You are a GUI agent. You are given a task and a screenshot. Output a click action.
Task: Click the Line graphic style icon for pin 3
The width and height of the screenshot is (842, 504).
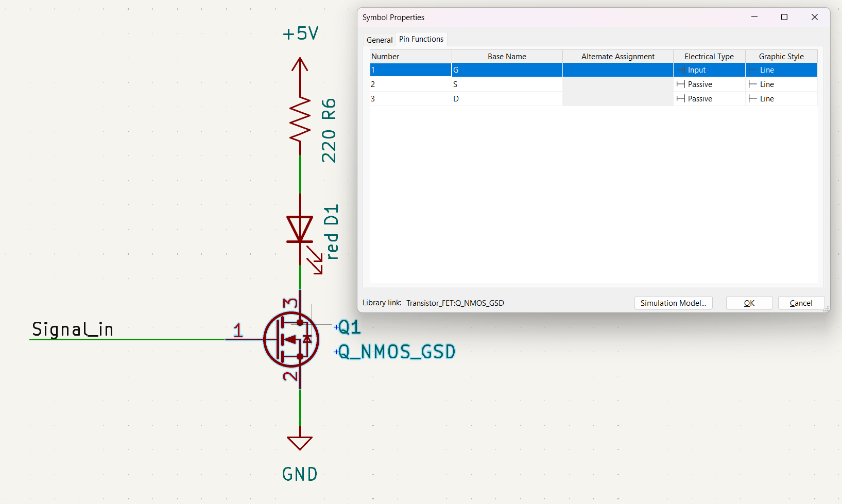pos(752,99)
